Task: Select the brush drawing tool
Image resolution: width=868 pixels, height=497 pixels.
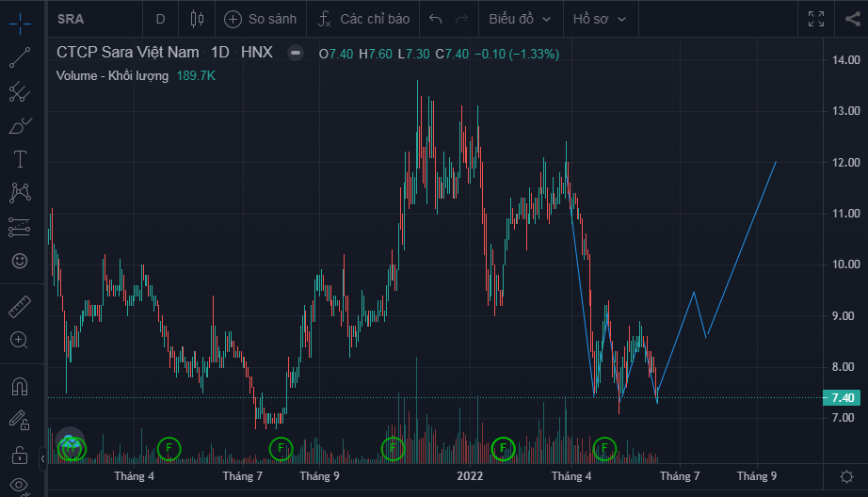Action: [x=19, y=125]
